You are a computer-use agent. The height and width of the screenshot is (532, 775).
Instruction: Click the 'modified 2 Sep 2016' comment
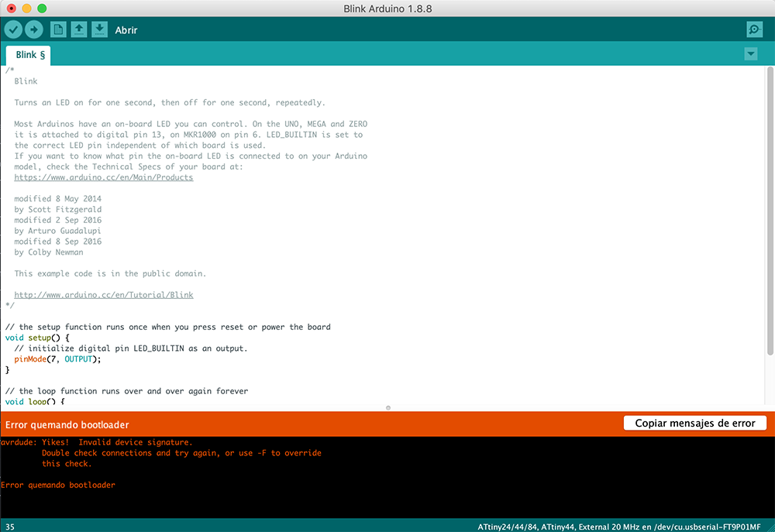coord(57,220)
